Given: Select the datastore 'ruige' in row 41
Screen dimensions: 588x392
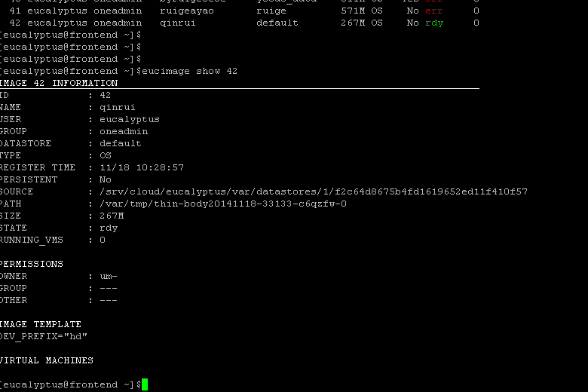Looking at the screenshot, I should tap(271, 11).
